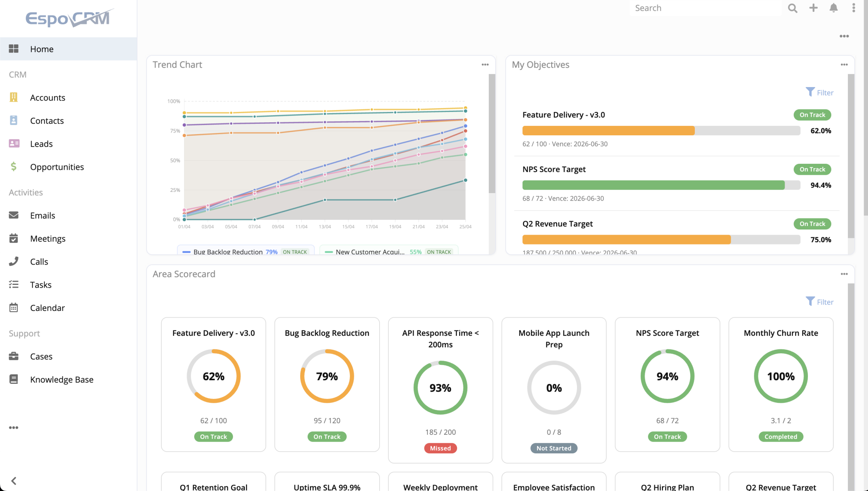Expand more sidebar navigation items

[x=14, y=427]
